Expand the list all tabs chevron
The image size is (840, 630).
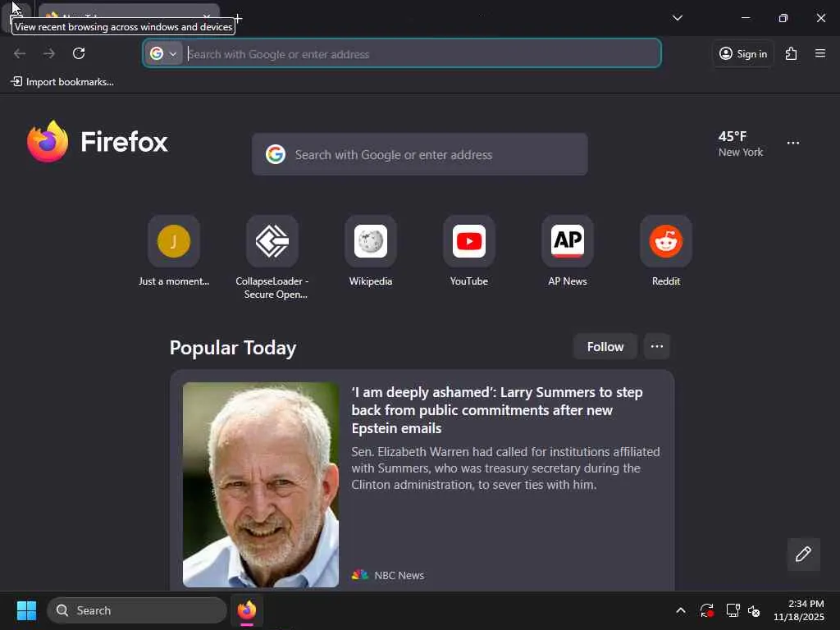[678, 18]
